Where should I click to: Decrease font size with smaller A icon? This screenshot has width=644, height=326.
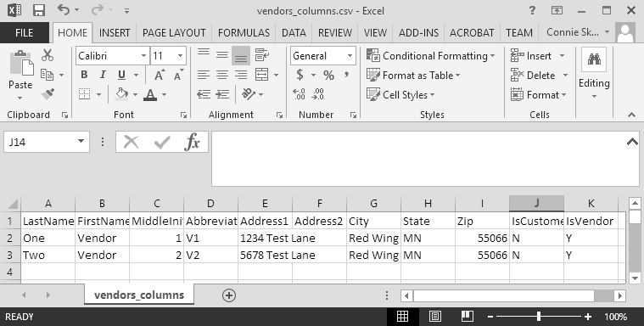click(x=179, y=76)
